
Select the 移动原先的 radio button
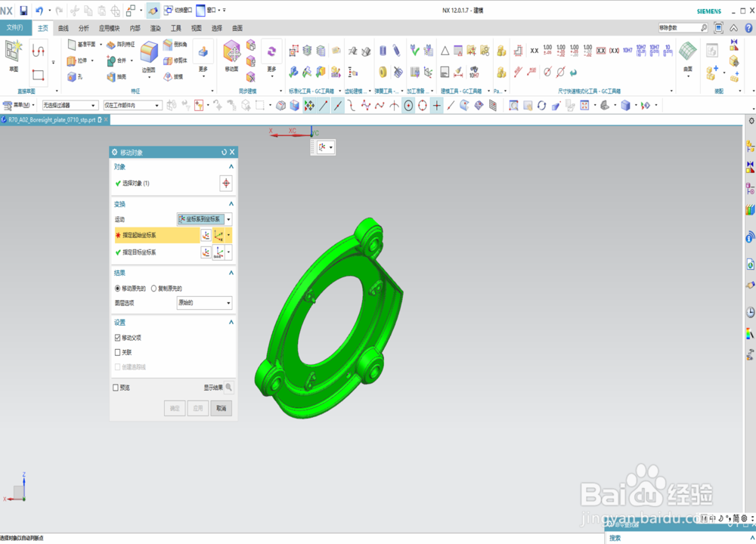tap(117, 288)
